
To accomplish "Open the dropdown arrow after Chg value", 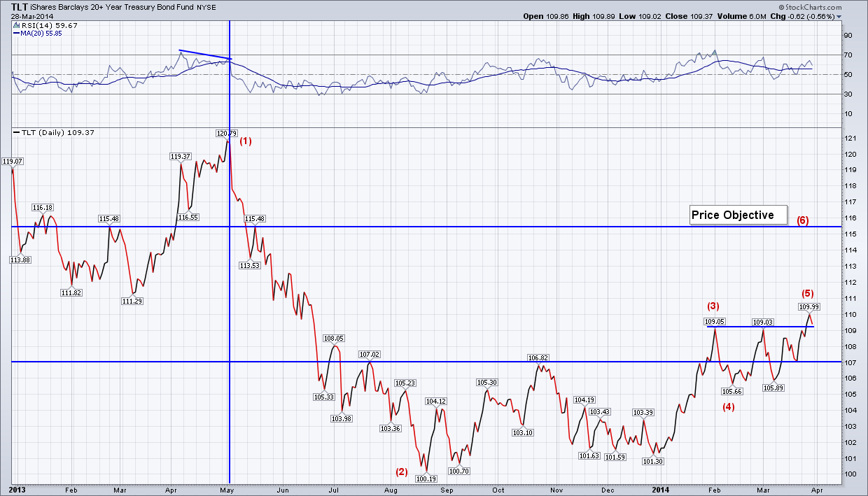I will pos(839,17).
